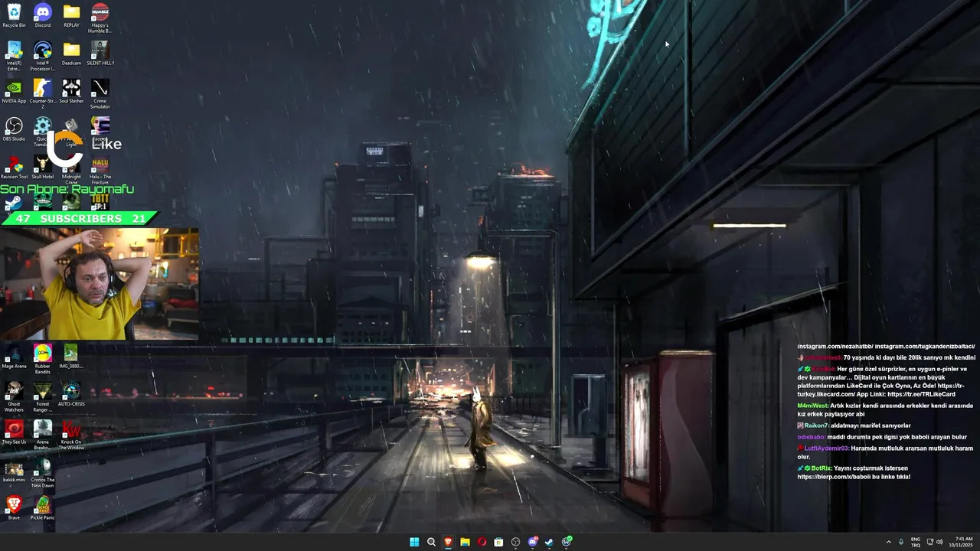The width and height of the screenshot is (980, 551).
Task: Select the Knock On The Window icon
Action: coord(71,435)
